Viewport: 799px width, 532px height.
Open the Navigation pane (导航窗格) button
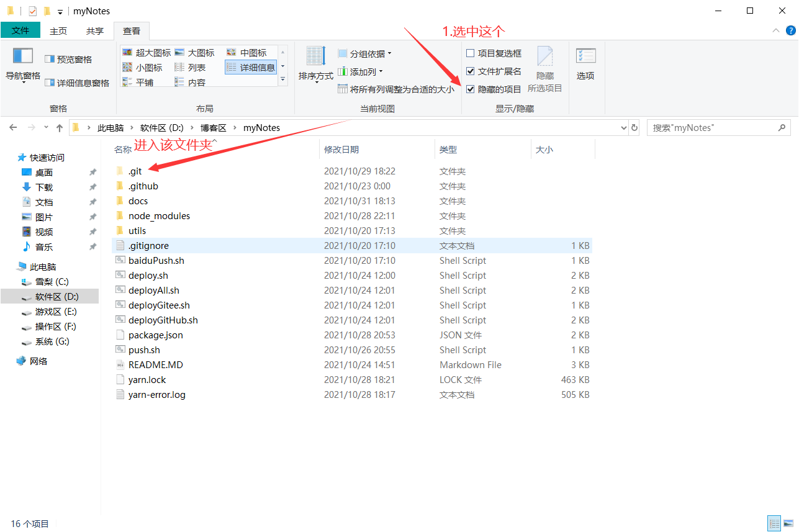coord(23,65)
